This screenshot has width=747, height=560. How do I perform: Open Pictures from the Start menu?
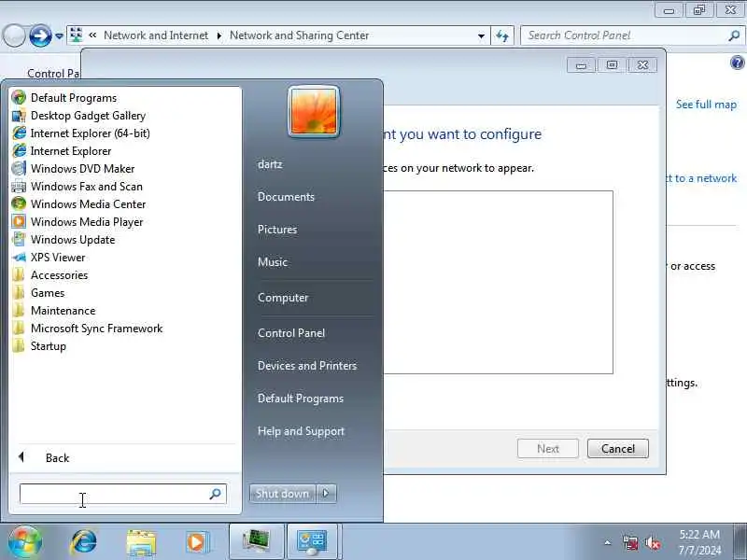click(277, 230)
